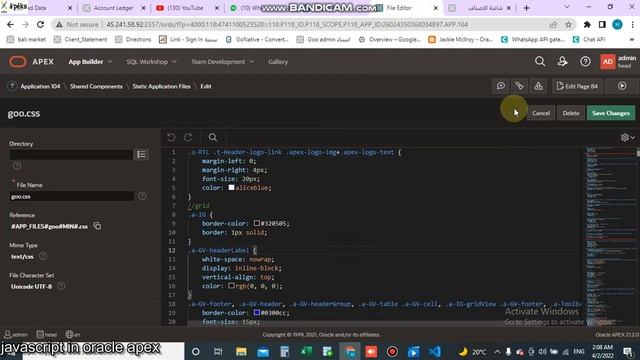640x360 pixels.
Task: Click the Cancel button
Action: tap(541, 113)
